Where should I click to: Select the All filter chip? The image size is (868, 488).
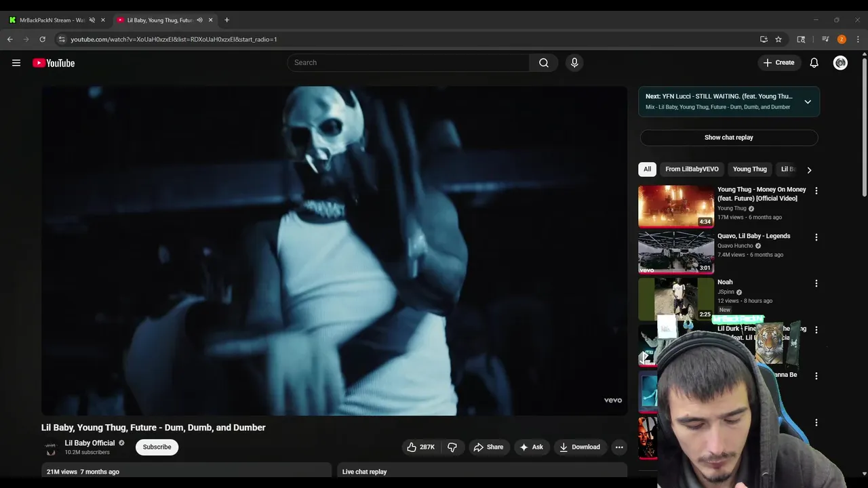pos(648,169)
